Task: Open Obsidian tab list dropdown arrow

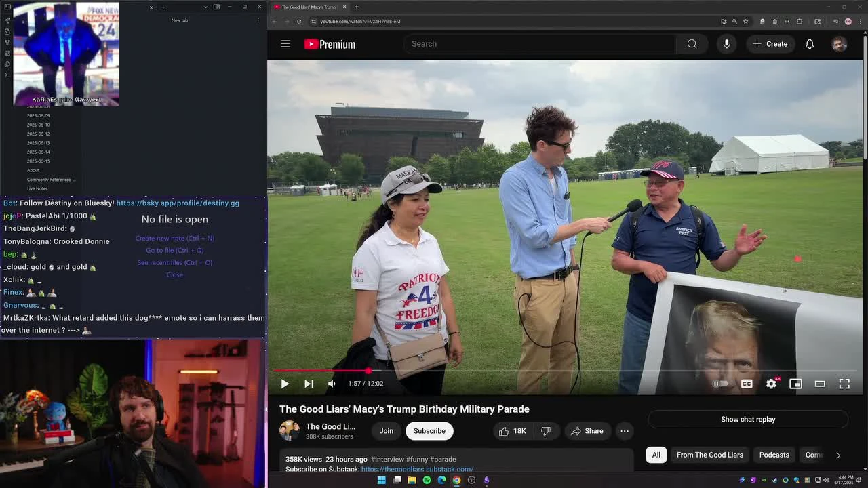Action: pos(205,7)
